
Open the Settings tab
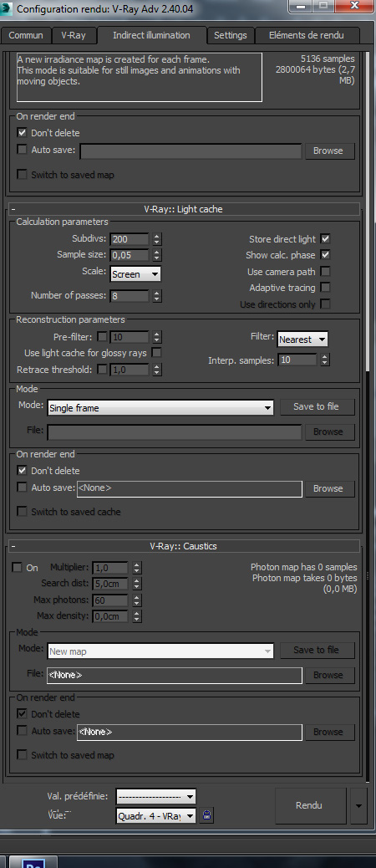(230, 35)
